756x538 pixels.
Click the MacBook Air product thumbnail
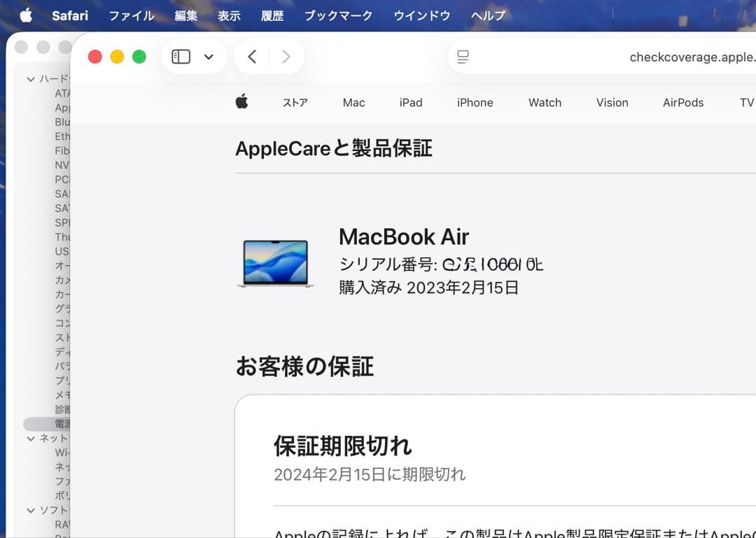(x=274, y=264)
